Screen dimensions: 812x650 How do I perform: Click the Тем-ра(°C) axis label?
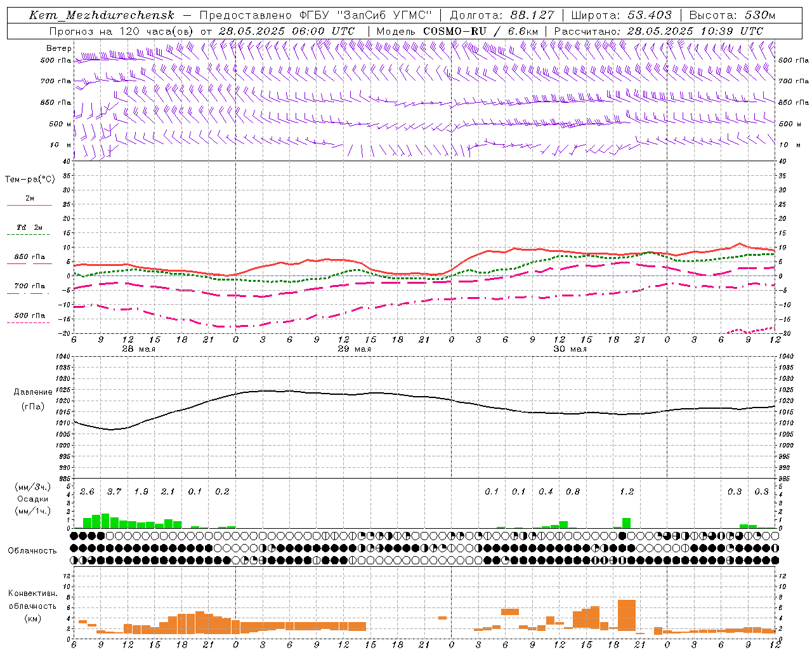click(30, 180)
